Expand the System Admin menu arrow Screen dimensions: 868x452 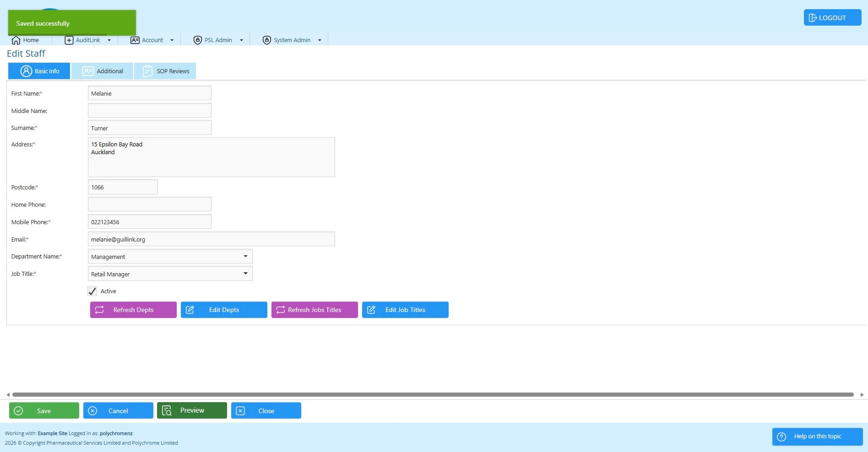(320, 40)
